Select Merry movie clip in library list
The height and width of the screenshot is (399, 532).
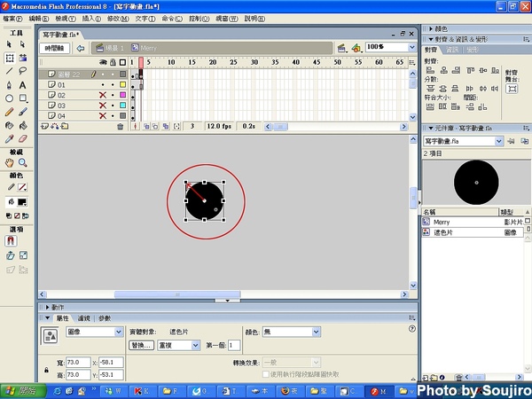coord(442,223)
